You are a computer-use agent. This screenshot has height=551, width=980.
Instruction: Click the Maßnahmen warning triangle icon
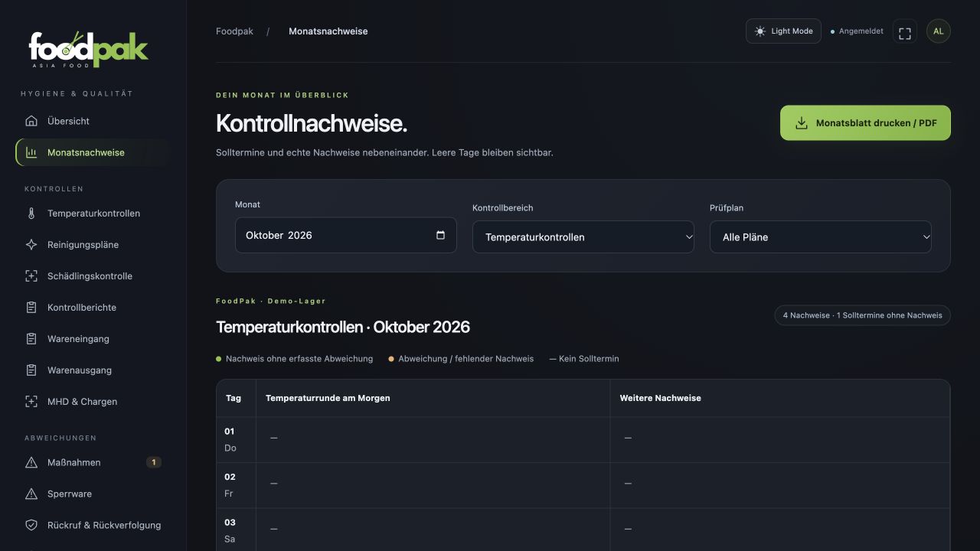point(31,462)
